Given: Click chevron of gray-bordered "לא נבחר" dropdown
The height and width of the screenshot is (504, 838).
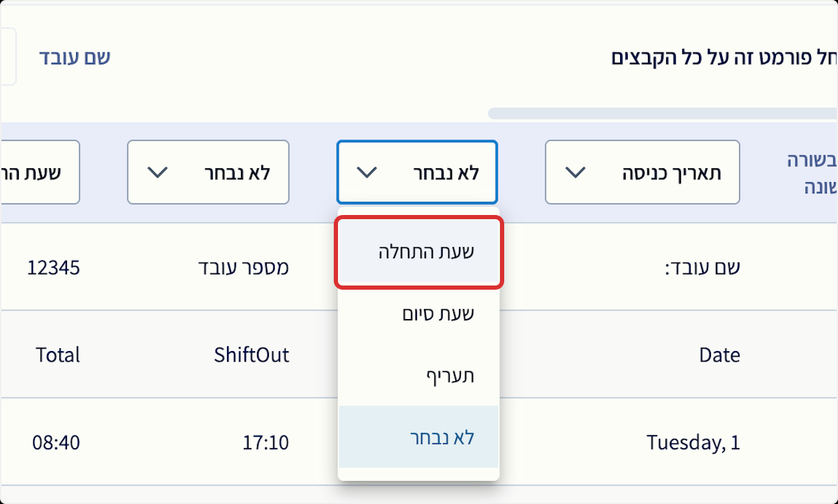Looking at the screenshot, I should (159, 172).
